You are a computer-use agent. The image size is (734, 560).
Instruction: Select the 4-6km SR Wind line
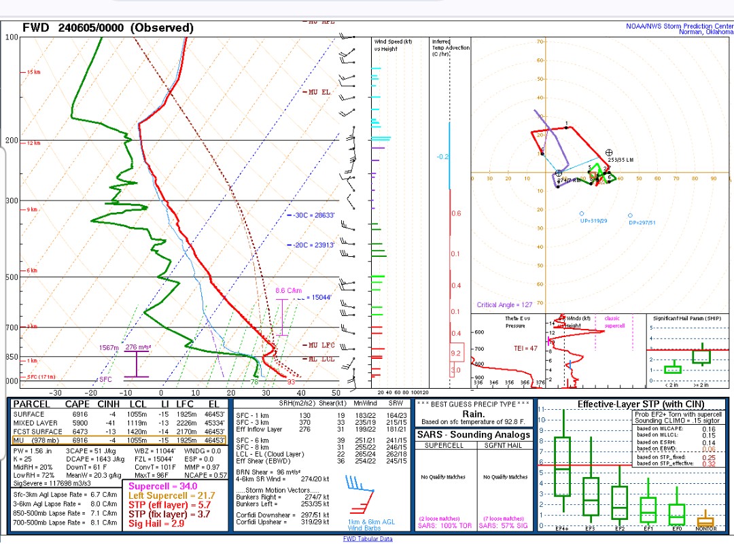click(x=283, y=478)
